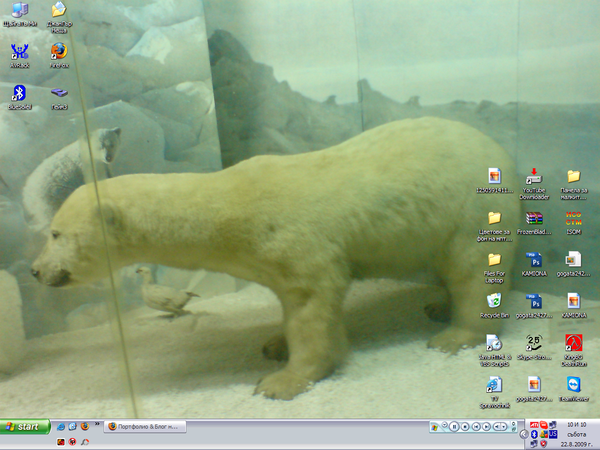Open the BlueSoleil Bluetooth desktop shortcut
Screen dimensions: 600x450
20,98
